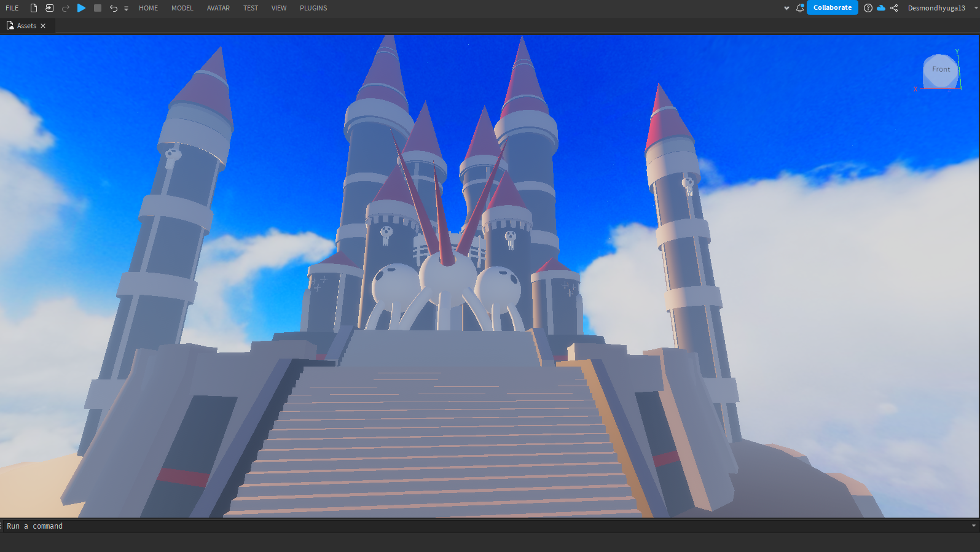Switch to the TEST ribbon tab
This screenshot has width=980, height=552.
pos(251,8)
